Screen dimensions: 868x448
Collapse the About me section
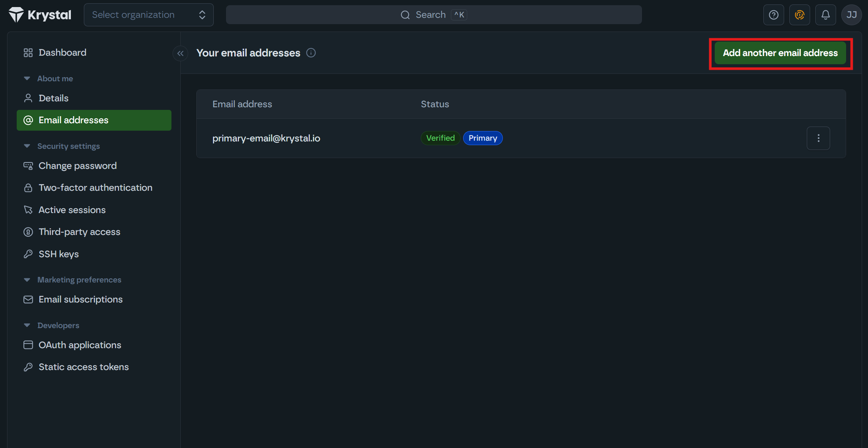[x=27, y=79]
